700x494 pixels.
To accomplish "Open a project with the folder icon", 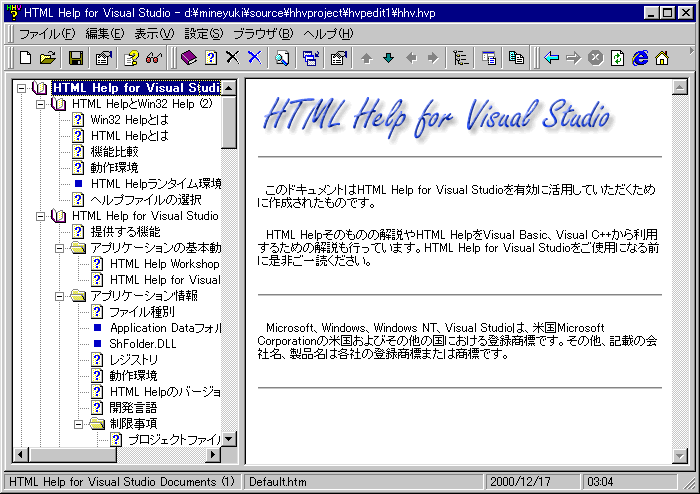I will pos(48,58).
